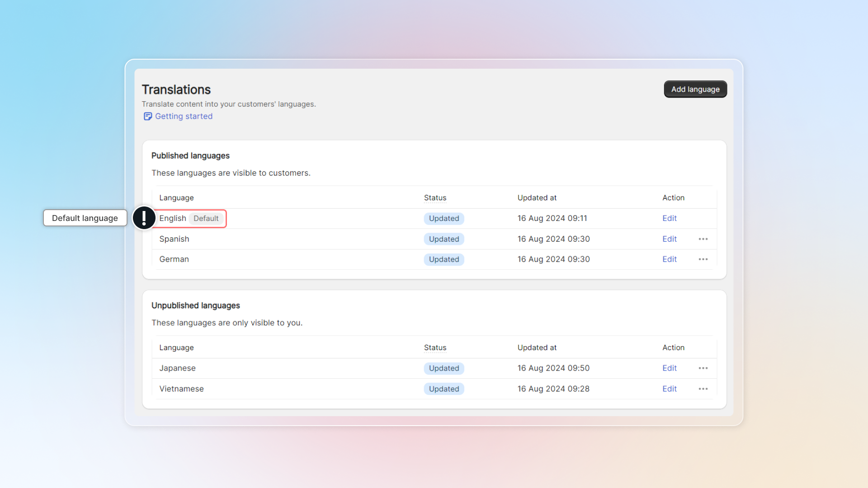This screenshot has height=488, width=868.
Task: Click the Updated status badge for Japanese
Action: click(x=443, y=368)
